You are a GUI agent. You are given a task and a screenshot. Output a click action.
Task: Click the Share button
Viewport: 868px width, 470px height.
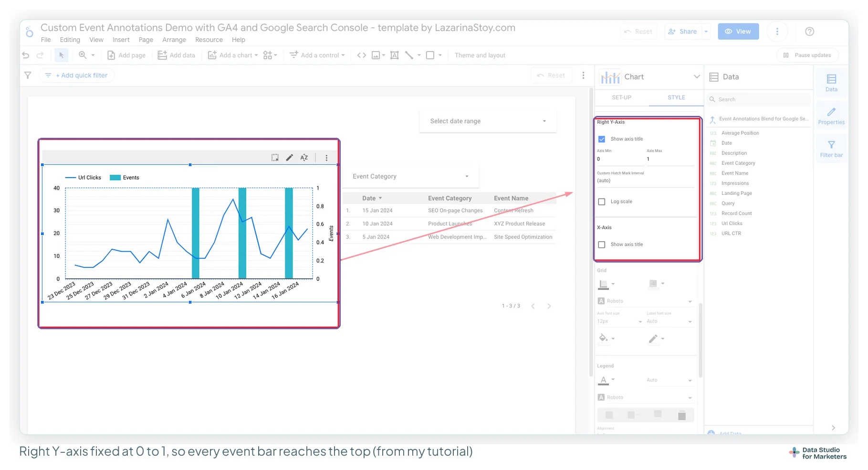tap(683, 32)
